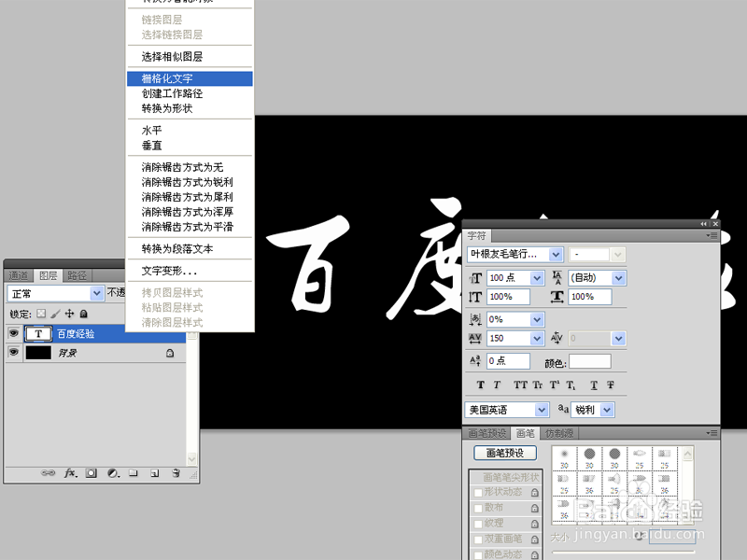Open the tracking dropdown 150
The image size is (747, 560).
click(537, 339)
